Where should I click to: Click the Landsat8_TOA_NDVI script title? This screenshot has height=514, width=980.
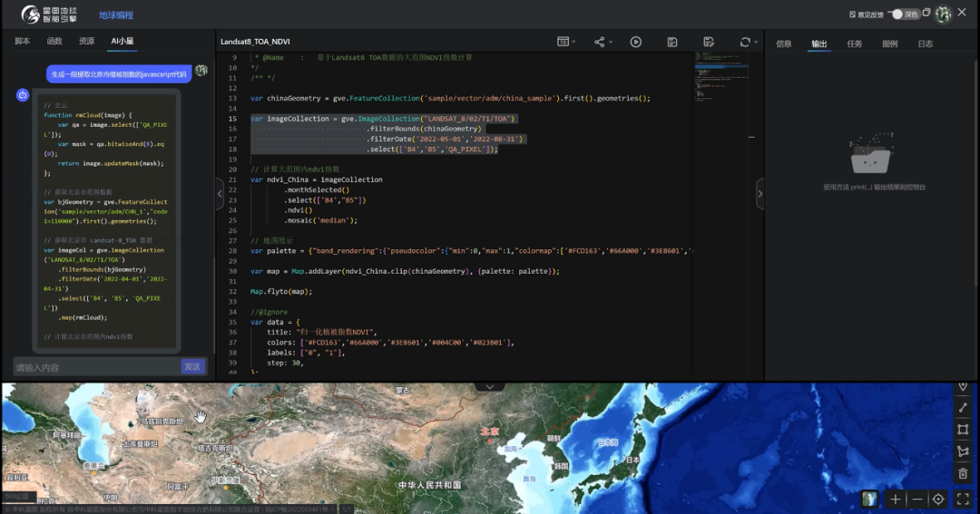[x=255, y=42]
